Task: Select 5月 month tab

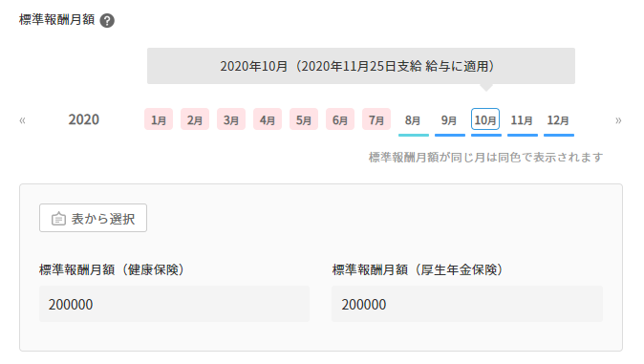Action: click(304, 119)
